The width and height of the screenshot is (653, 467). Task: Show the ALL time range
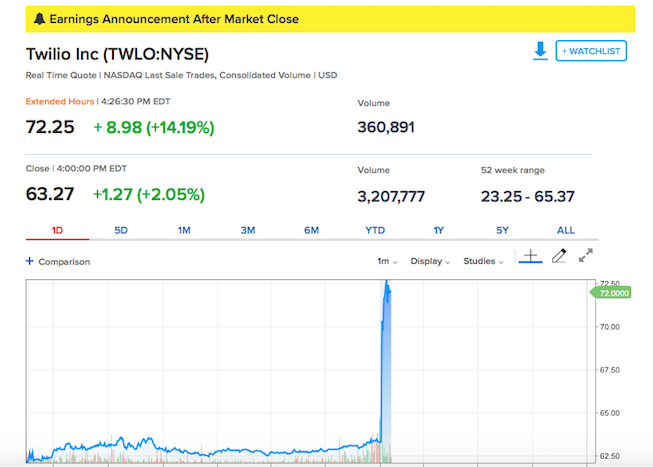[566, 230]
